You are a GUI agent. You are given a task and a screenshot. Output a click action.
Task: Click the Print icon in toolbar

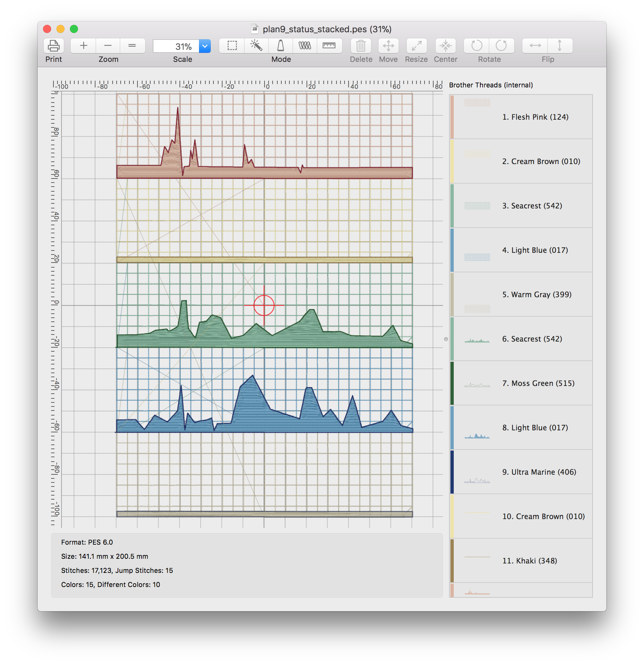[53, 46]
